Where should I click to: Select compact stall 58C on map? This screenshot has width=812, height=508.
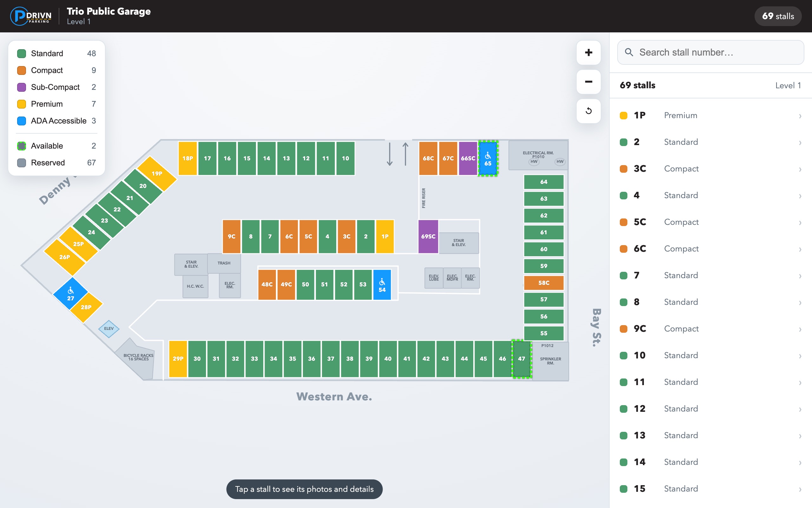(x=544, y=283)
